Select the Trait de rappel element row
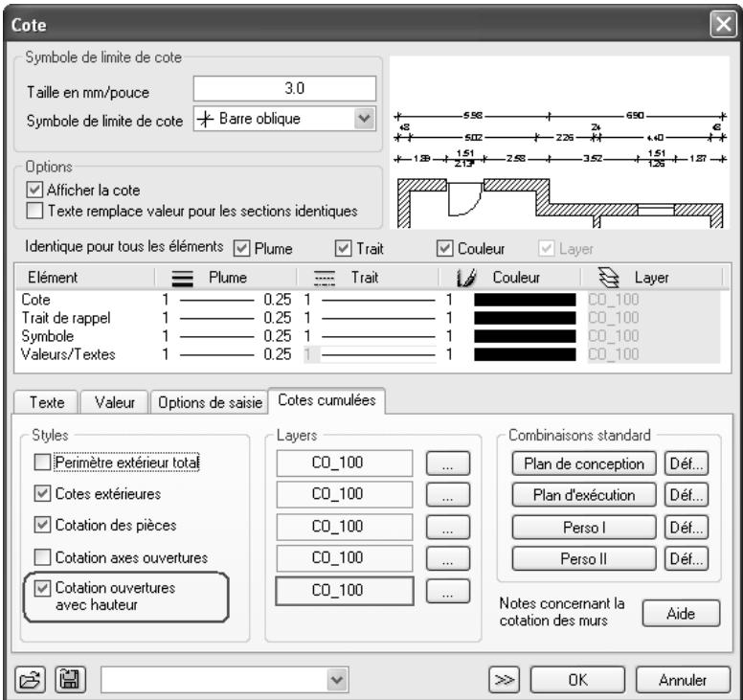 click(x=66, y=318)
